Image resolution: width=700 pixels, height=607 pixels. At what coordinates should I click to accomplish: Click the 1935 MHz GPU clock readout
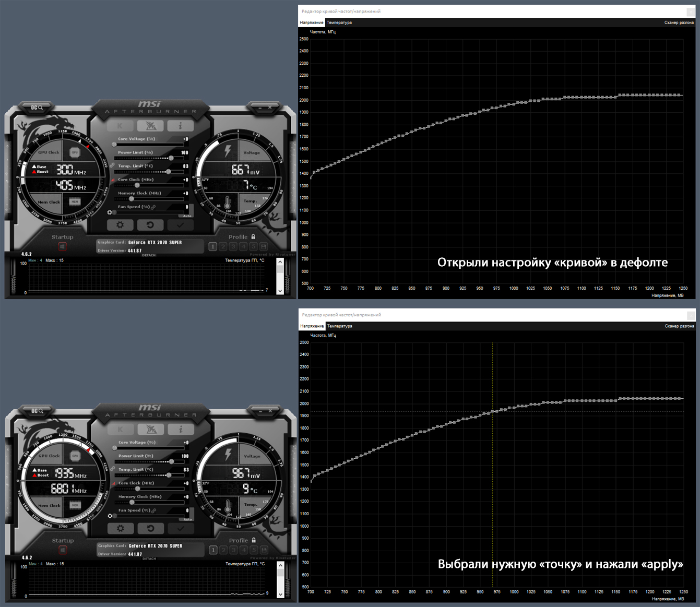(70, 474)
